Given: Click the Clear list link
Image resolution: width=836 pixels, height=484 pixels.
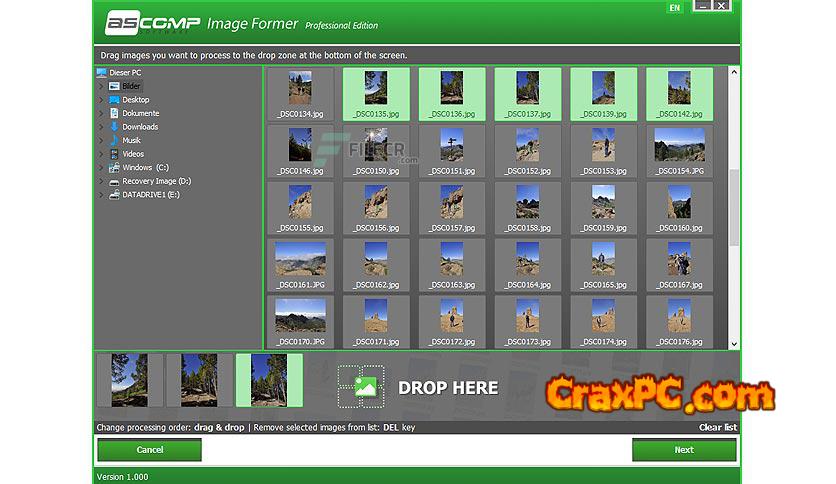Looking at the screenshot, I should tap(718, 427).
